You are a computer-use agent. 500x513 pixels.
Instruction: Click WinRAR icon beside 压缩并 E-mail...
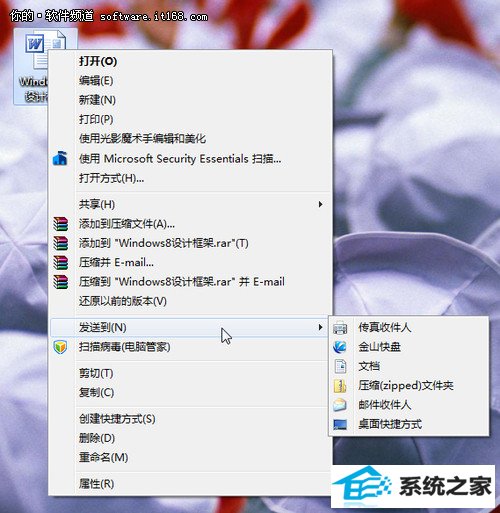61,263
